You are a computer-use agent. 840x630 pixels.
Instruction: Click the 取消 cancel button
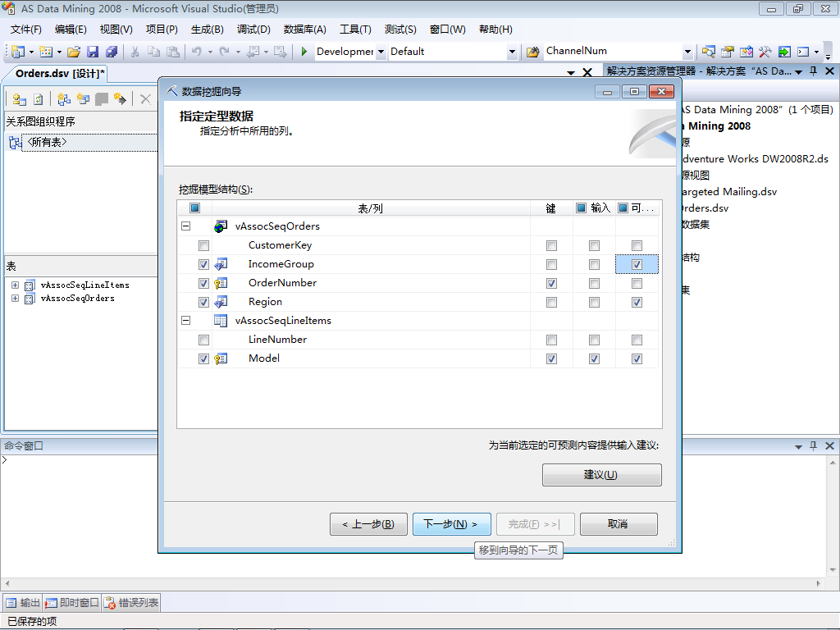pyautogui.click(x=619, y=524)
